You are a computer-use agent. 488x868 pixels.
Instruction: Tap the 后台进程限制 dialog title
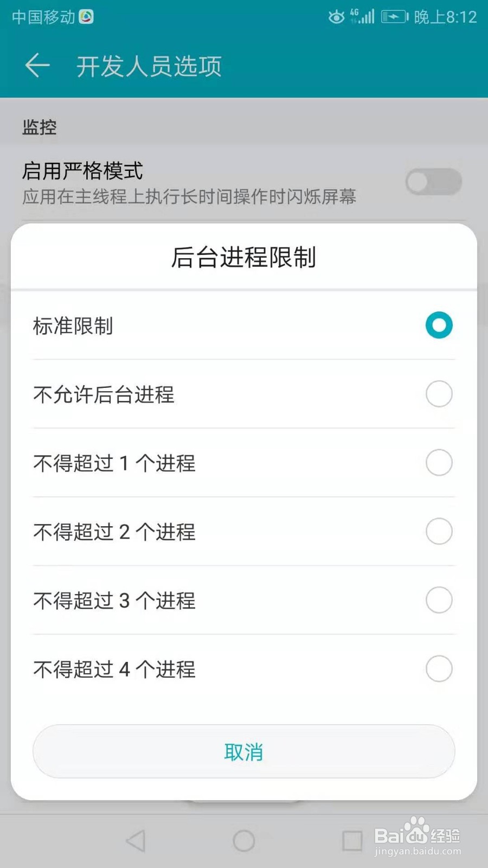point(243,257)
